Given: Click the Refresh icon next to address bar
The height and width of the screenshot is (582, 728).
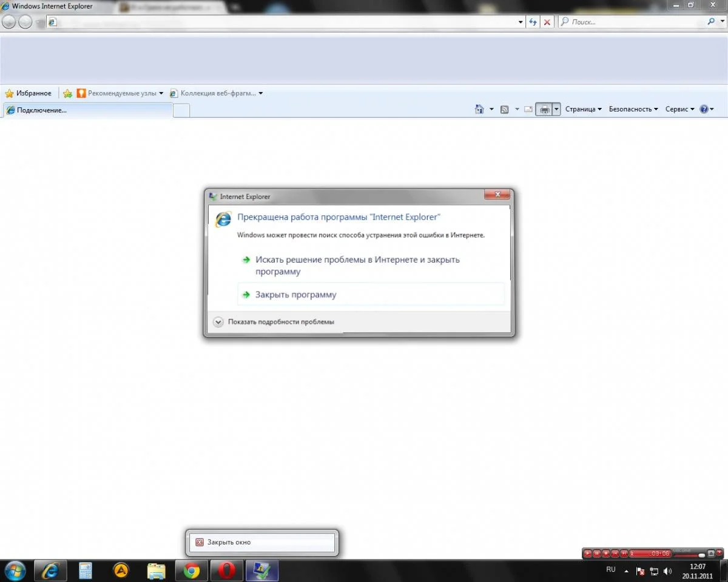Looking at the screenshot, I should click(533, 22).
